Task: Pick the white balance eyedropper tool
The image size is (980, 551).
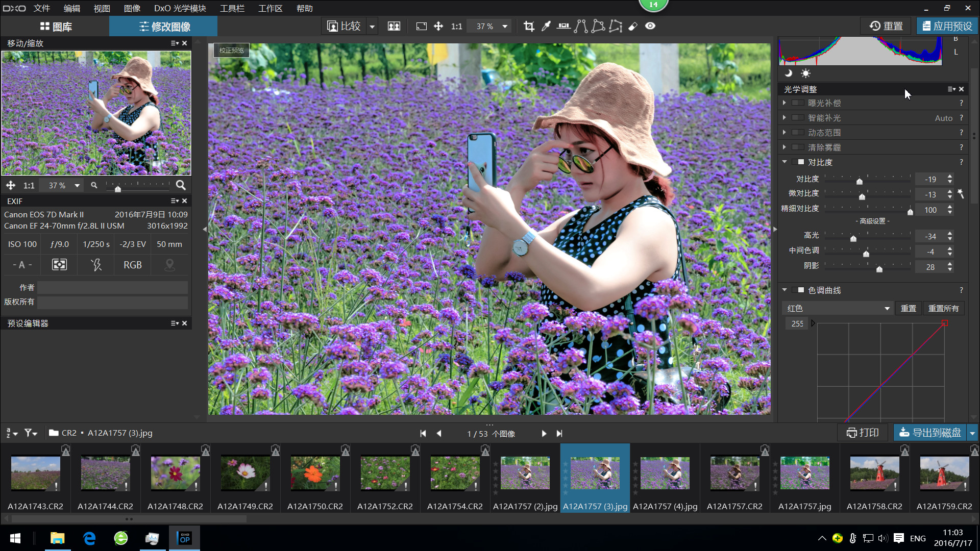Action: [546, 26]
